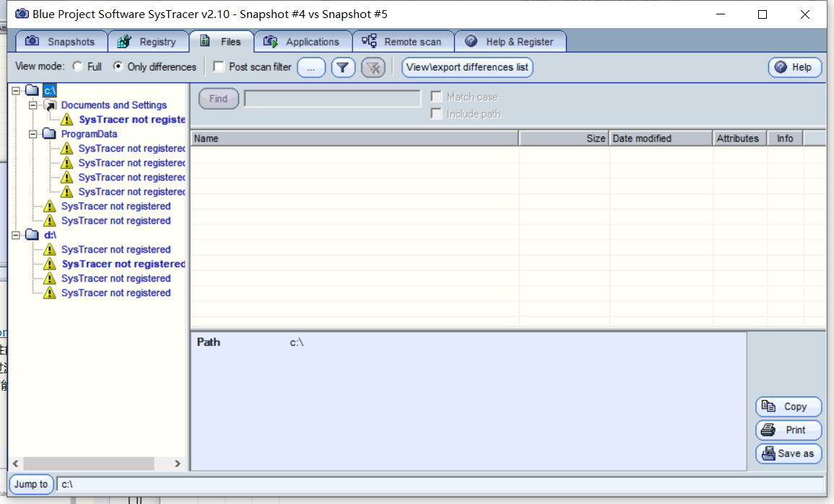This screenshot has height=504, width=834.
Task: Select the Files tab
Action: pyautogui.click(x=222, y=41)
